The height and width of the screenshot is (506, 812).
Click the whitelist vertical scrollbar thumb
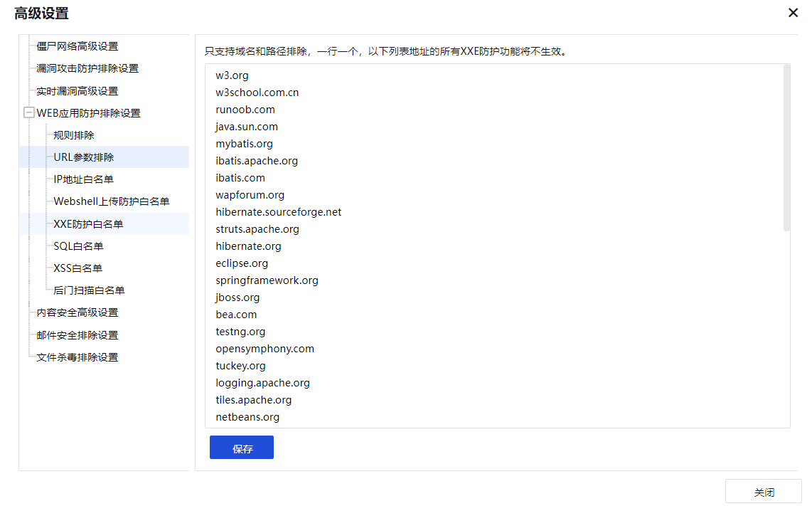[786, 147]
